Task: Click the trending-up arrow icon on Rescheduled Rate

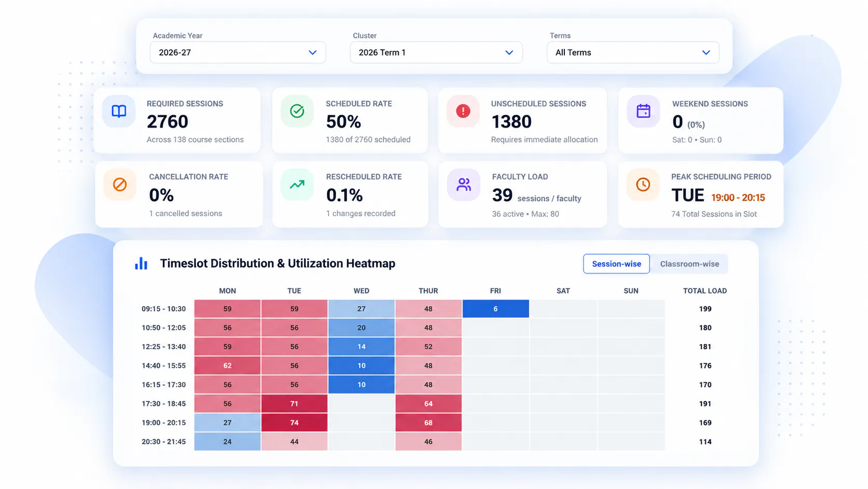Action: [297, 184]
